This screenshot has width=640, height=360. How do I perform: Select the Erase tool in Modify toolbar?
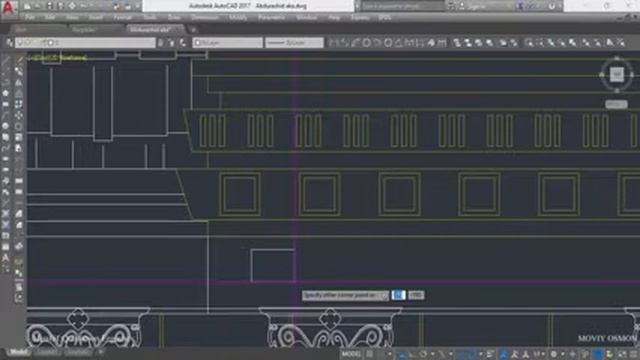click(x=19, y=61)
